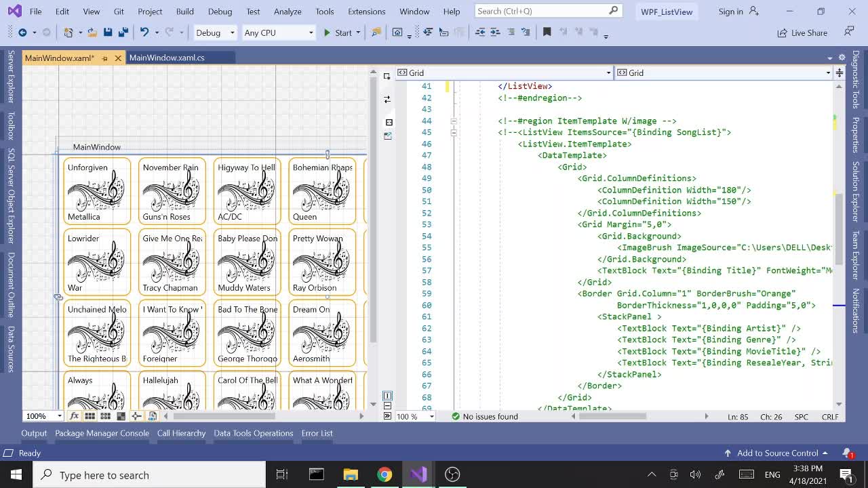
Task: Toggle a bookmark on current line
Action: click(547, 33)
